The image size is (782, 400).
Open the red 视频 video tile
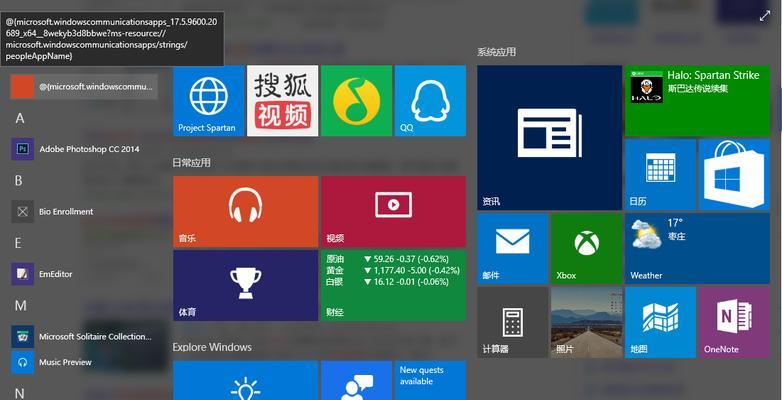tap(393, 211)
